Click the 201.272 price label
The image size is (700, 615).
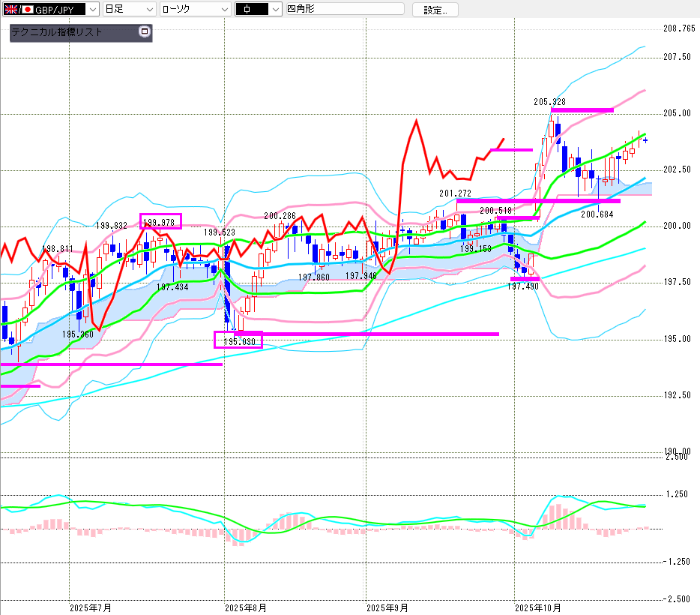(x=455, y=193)
